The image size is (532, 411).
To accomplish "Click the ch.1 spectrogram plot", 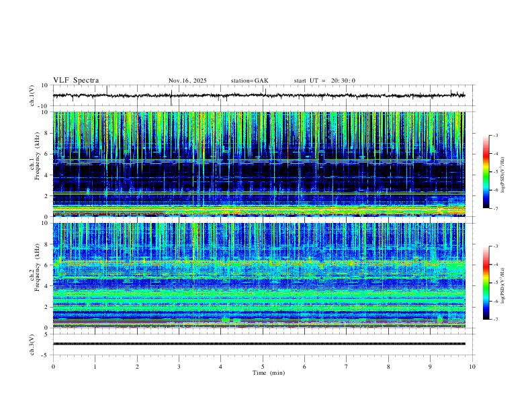I will tap(259, 164).
